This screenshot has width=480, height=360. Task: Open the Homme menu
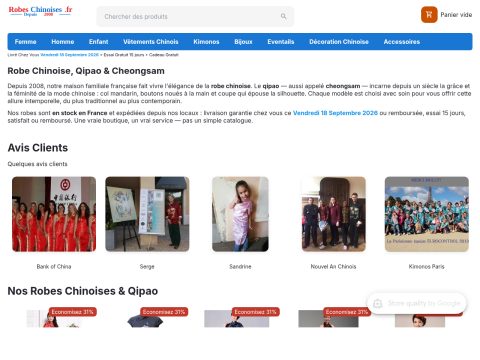point(63,42)
